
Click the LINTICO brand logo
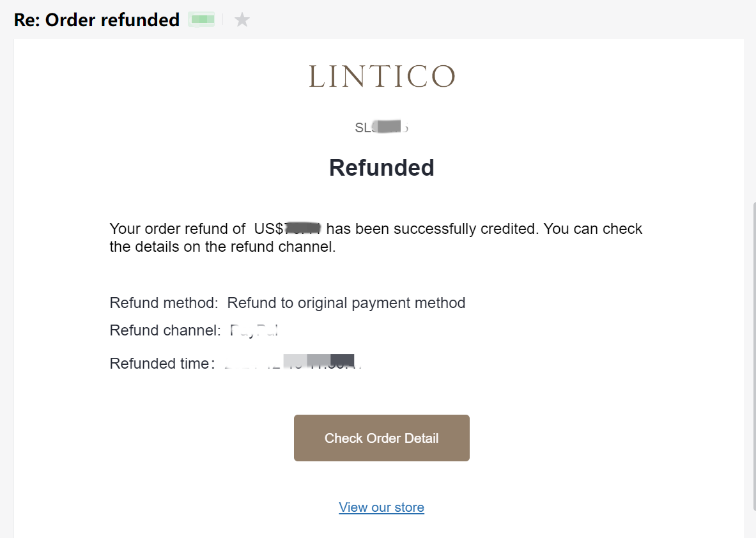coord(382,77)
